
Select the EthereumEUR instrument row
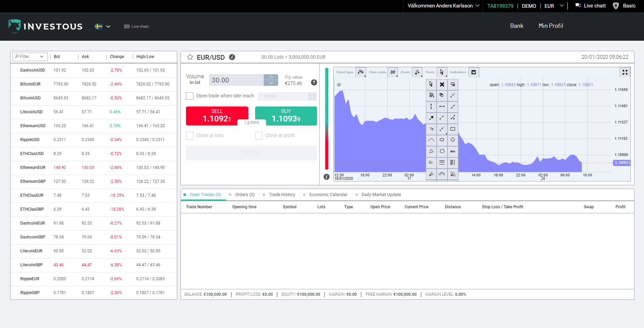click(x=94, y=168)
